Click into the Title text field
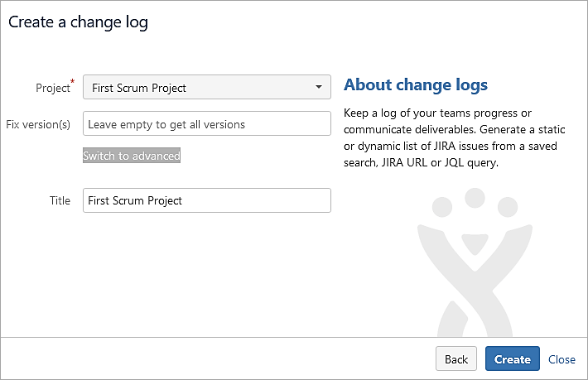The height and width of the screenshot is (380, 588). coord(206,200)
